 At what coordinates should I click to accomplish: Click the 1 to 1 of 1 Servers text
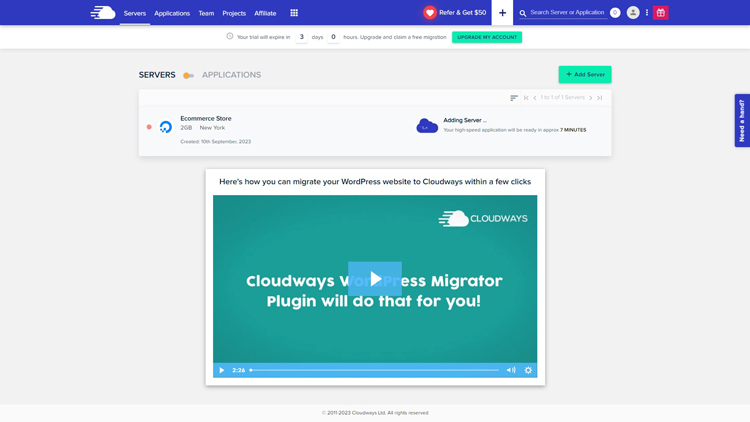click(562, 97)
